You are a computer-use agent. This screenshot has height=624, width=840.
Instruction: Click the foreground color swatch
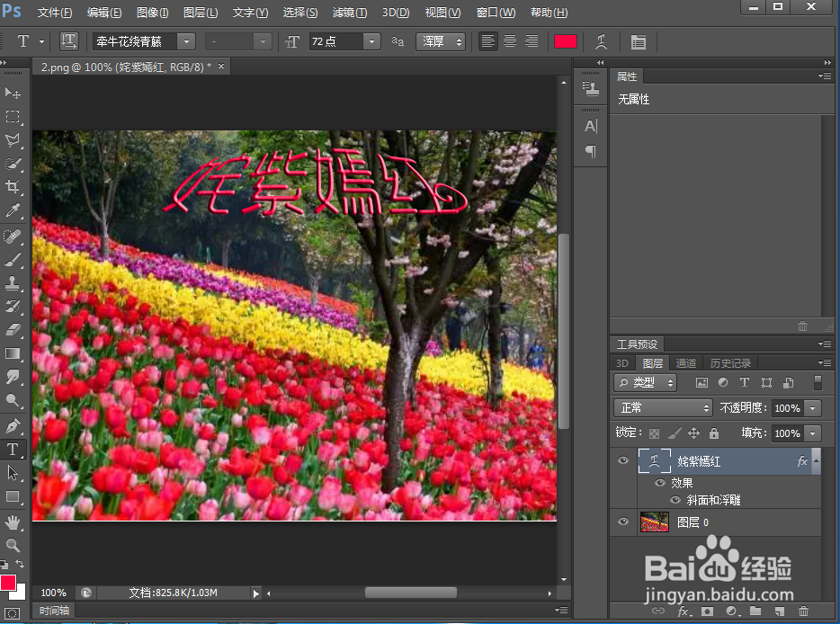8,583
